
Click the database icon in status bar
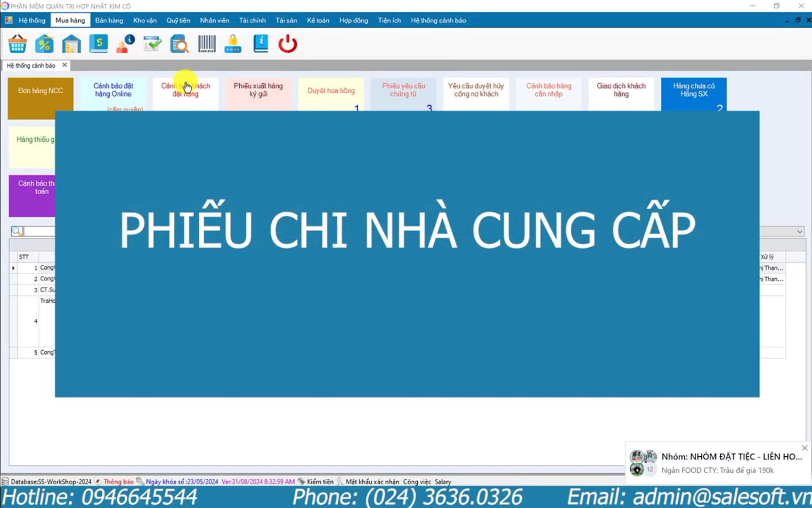[5, 481]
